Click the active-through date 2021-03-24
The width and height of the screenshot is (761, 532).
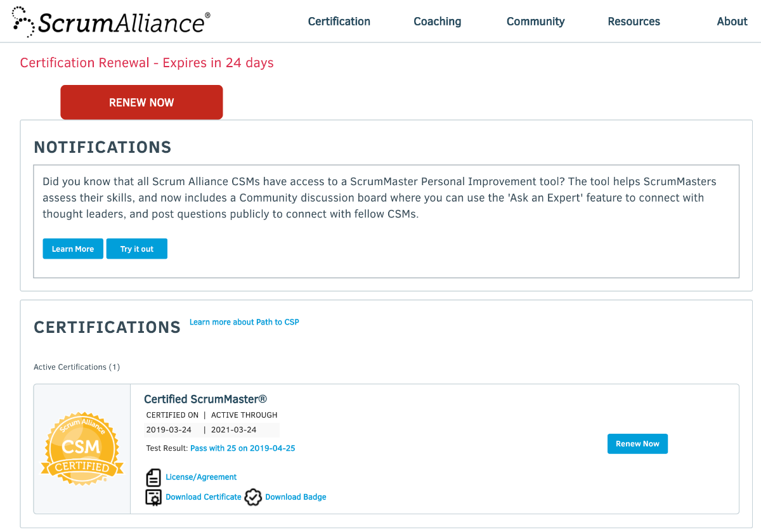[233, 430]
